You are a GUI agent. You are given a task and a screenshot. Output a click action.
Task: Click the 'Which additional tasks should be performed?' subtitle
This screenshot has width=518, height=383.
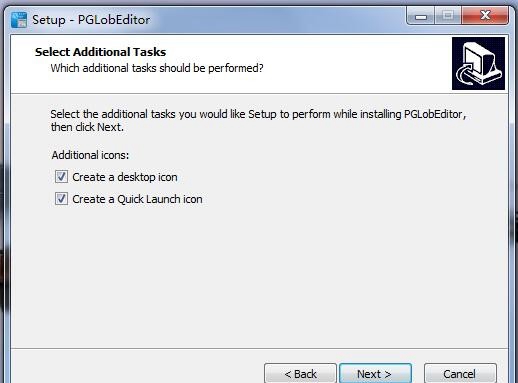157,68
